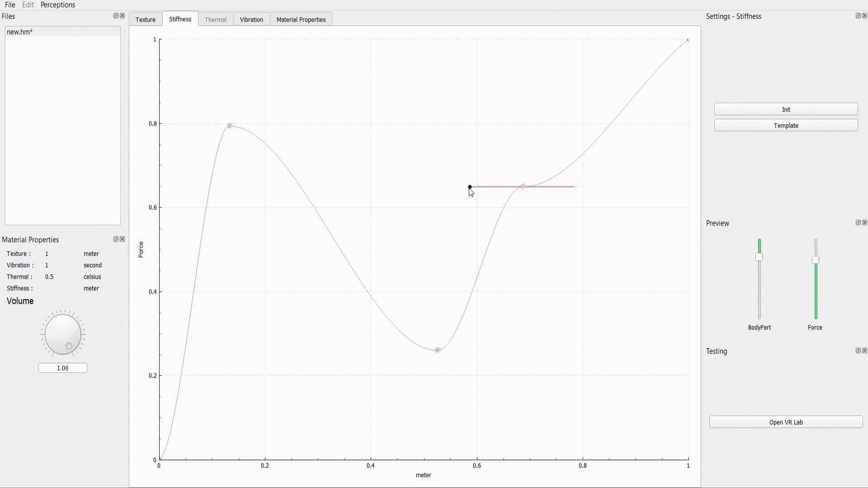
Task: Open the Perceptions menu
Action: pyautogui.click(x=58, y=5)
